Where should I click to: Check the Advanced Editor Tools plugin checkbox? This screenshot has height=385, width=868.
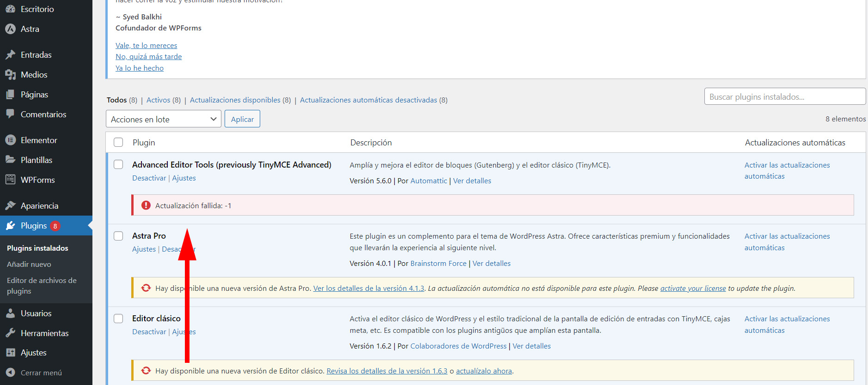click(118, 164)
